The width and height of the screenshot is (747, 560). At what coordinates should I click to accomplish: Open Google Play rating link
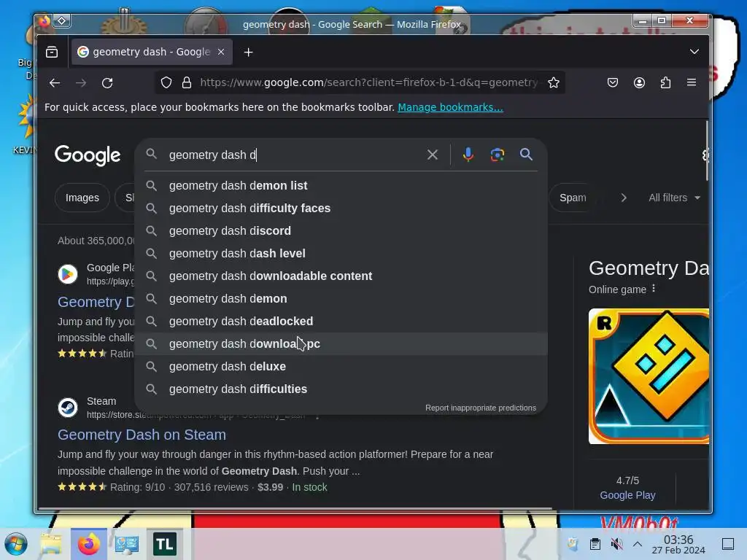coord(627,495)
